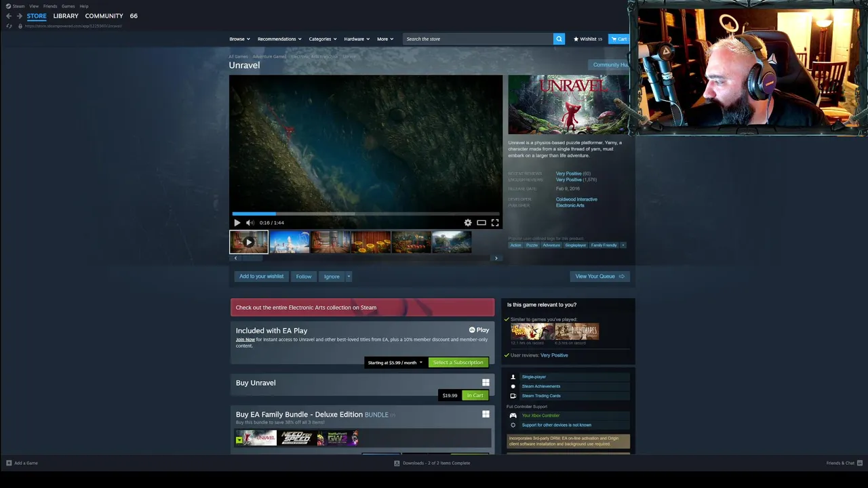
Task: Open the Starting at $5.99 / month dropdown
Action: (x=395, y=363)
